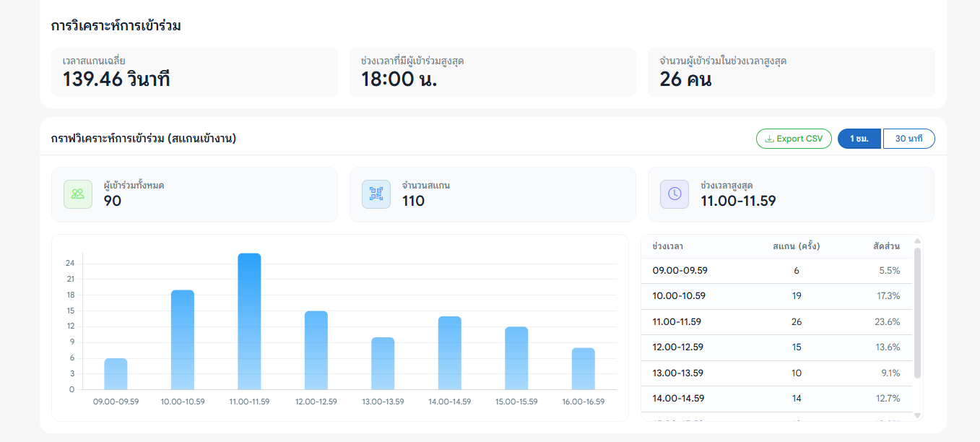Switch chart interval to 1 ชม.

click(x=859, y=139)
